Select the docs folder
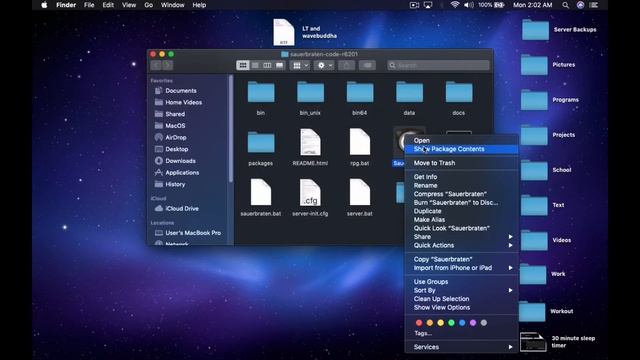 (459, 98)
